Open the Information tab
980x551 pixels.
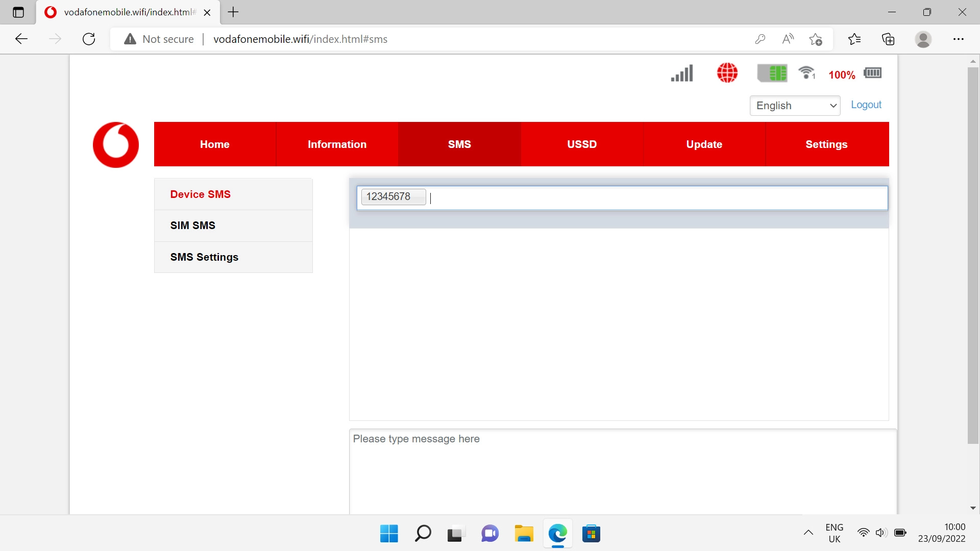[x=337, y=144]
